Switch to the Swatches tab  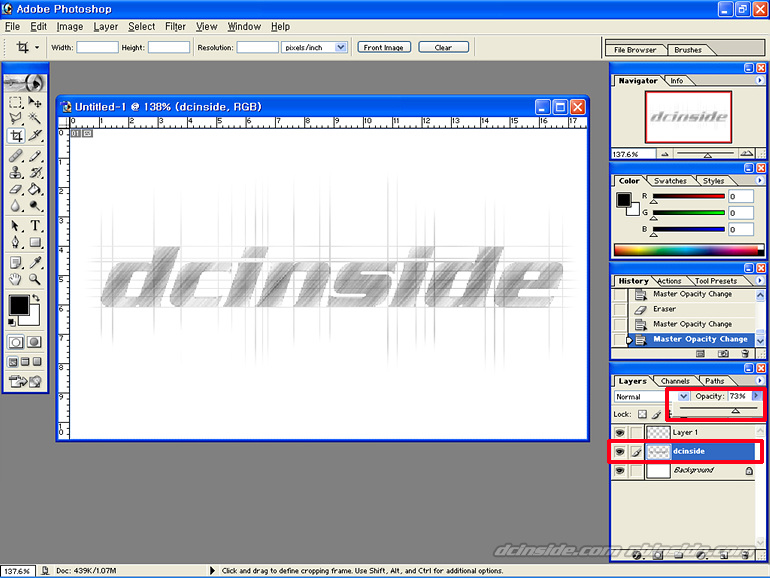click(x=670, y=181)
